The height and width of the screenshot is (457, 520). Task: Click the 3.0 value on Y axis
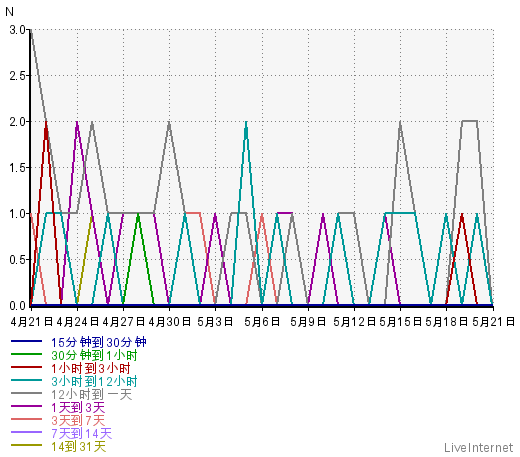18,30
